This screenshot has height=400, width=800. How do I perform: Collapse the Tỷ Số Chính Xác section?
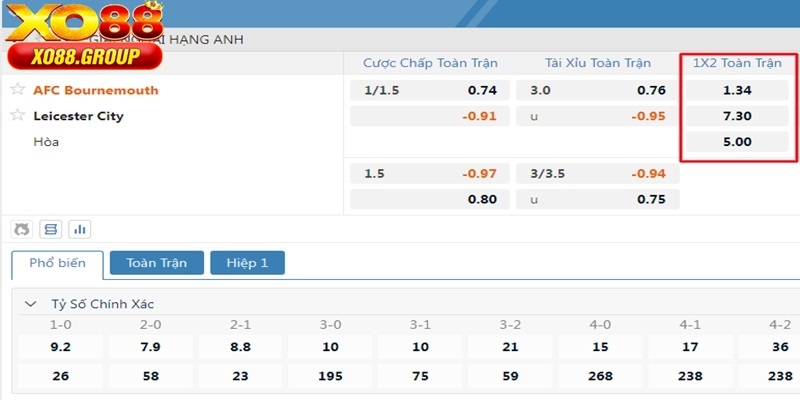tap(31, 303)
